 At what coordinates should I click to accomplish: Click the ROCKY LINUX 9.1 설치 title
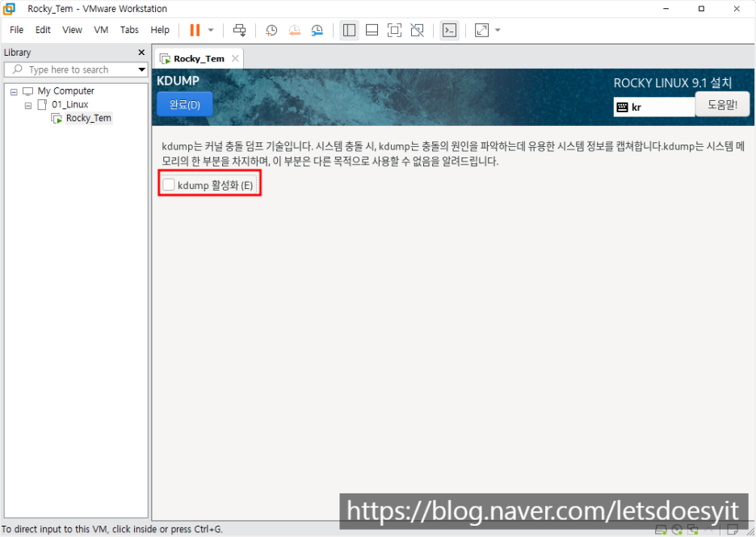click(673, 83)
